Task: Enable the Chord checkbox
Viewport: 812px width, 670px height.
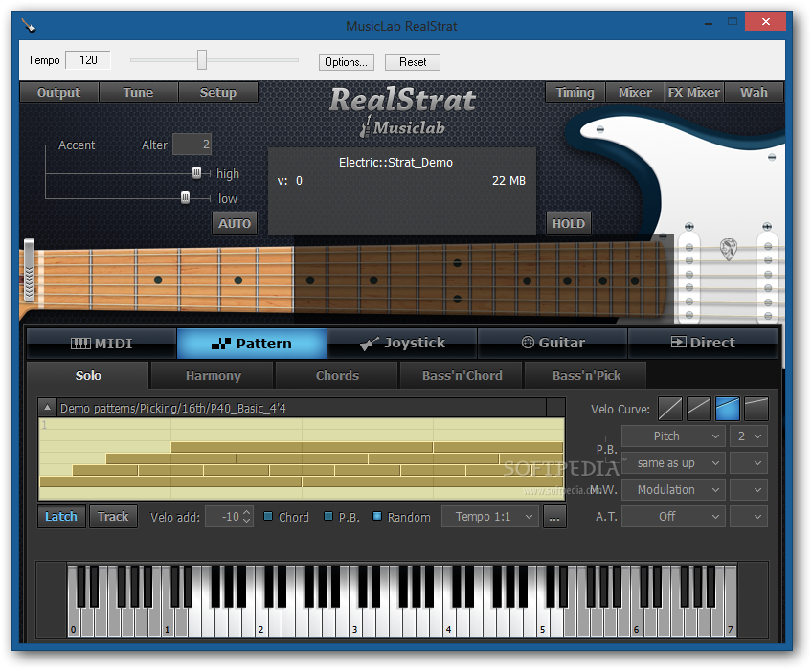Action: 268,516
